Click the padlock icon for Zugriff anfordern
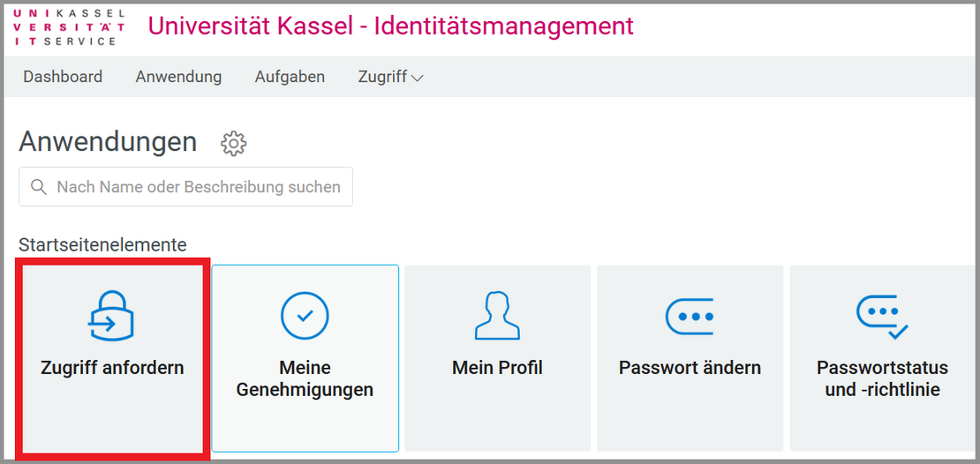The height and width of the screenshot is (464, 980). coord(111,316)
